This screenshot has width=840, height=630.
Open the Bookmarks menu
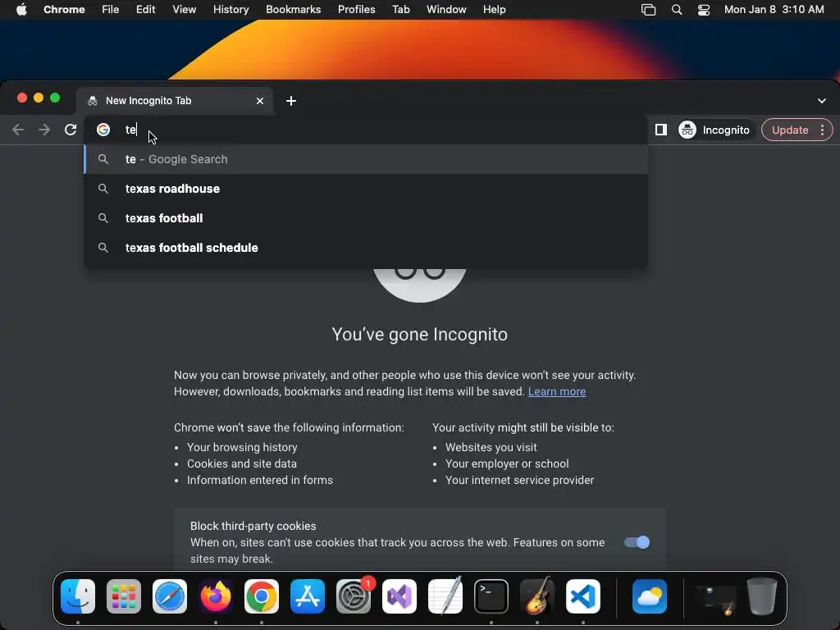pyautogui.click(x=293, y=10)
